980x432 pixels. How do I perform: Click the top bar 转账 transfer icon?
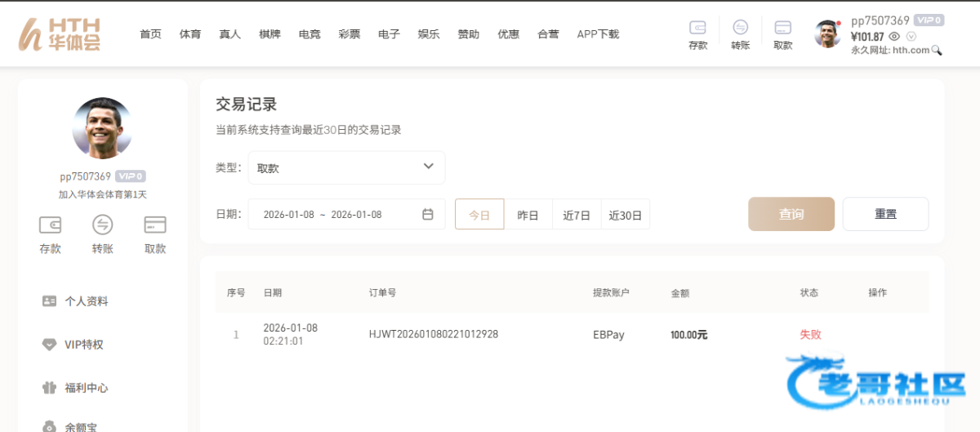(x=740, y=28)
